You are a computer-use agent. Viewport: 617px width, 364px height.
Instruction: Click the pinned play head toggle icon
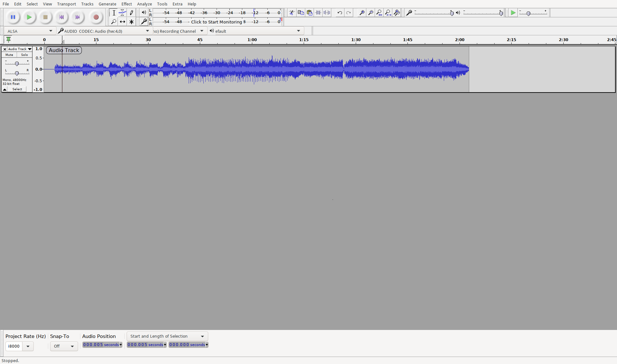8,40
